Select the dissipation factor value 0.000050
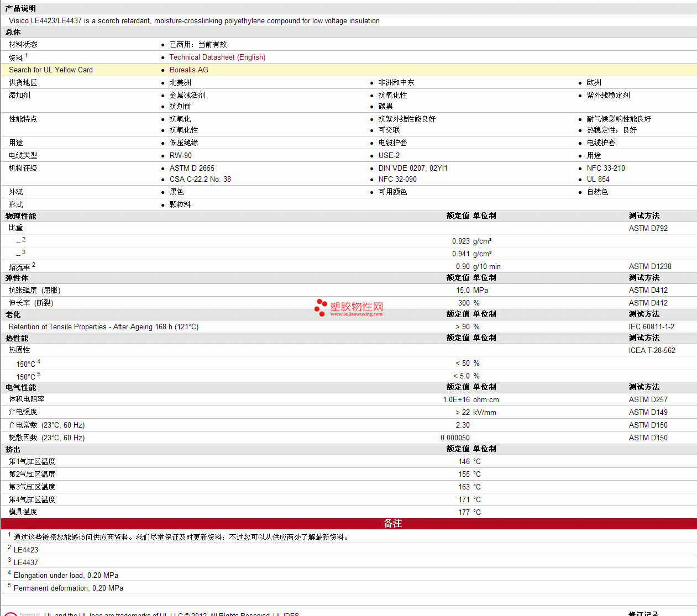Image resolution: width=697 pixels, height=616 pixels. pos(455,438)
